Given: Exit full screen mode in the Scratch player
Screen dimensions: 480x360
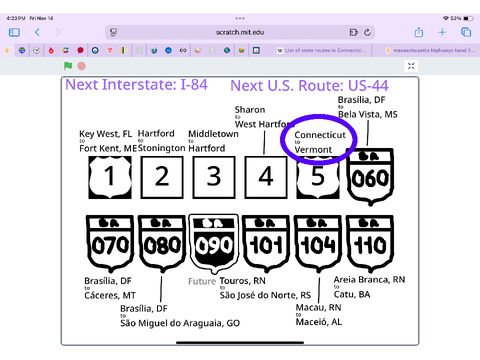Looking at the screenshot, I should click(411, 66).
